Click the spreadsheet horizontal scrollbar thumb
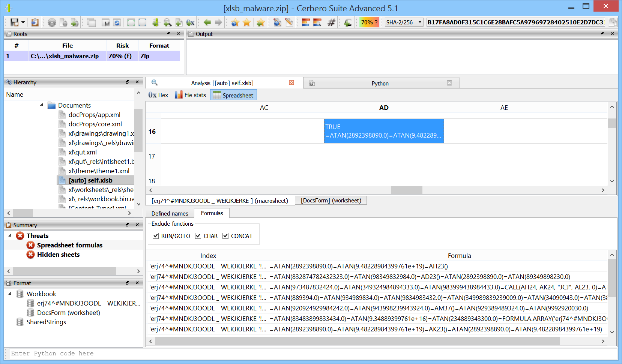 point(407,190)
